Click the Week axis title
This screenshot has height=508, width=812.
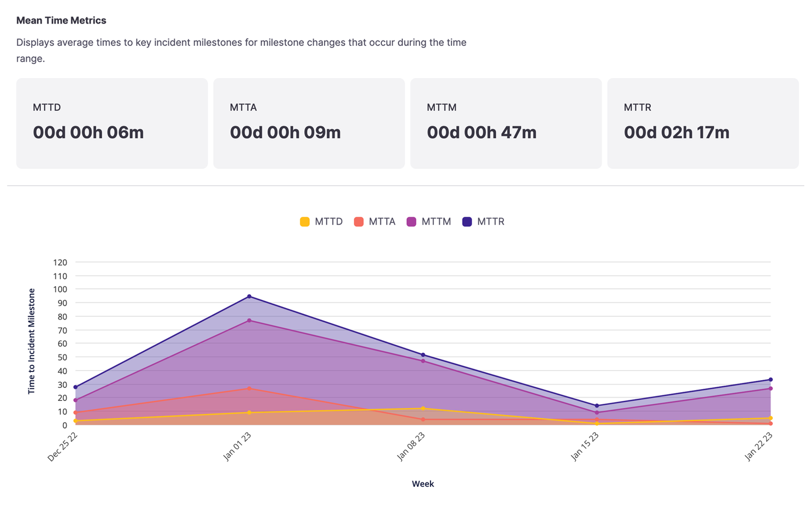pyautogui.click(x=423, y=484)
